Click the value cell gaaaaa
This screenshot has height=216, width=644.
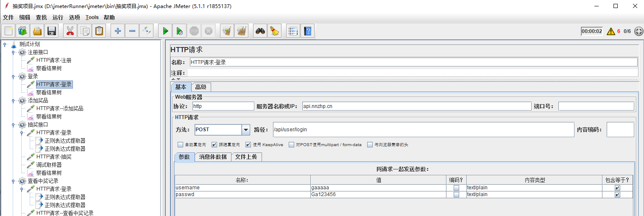(x=378, y=188)
